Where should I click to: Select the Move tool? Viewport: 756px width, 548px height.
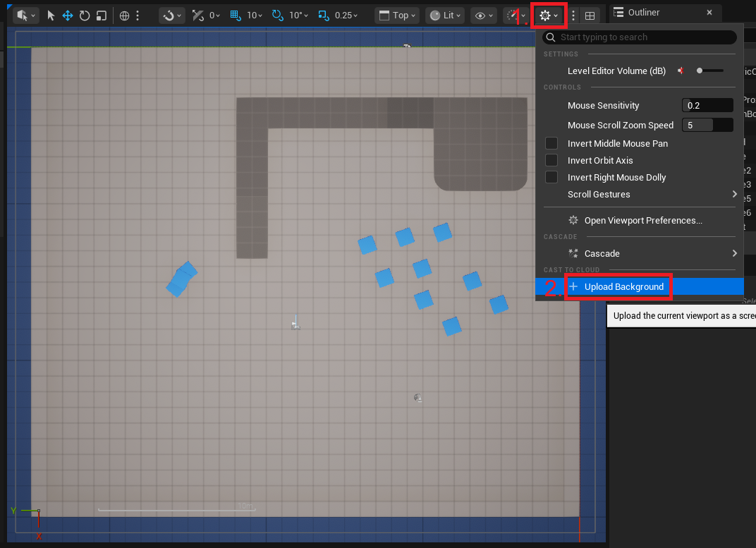66,15
